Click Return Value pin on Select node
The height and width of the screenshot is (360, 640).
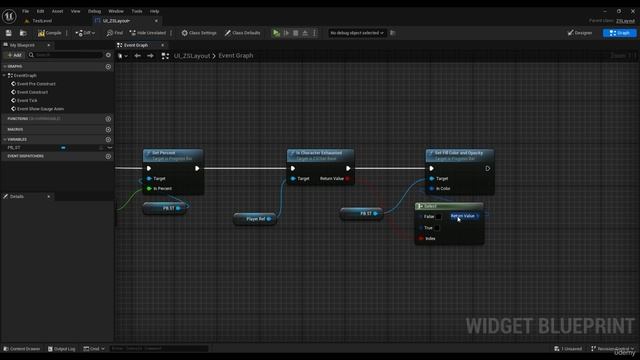tap(478, 216)
